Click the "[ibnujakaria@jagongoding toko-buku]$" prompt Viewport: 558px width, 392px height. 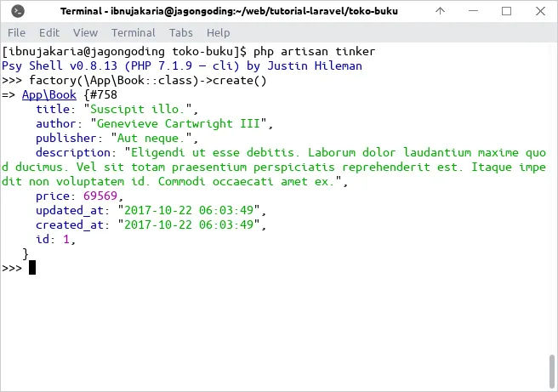pyautogui.click(x=124, y=52)
